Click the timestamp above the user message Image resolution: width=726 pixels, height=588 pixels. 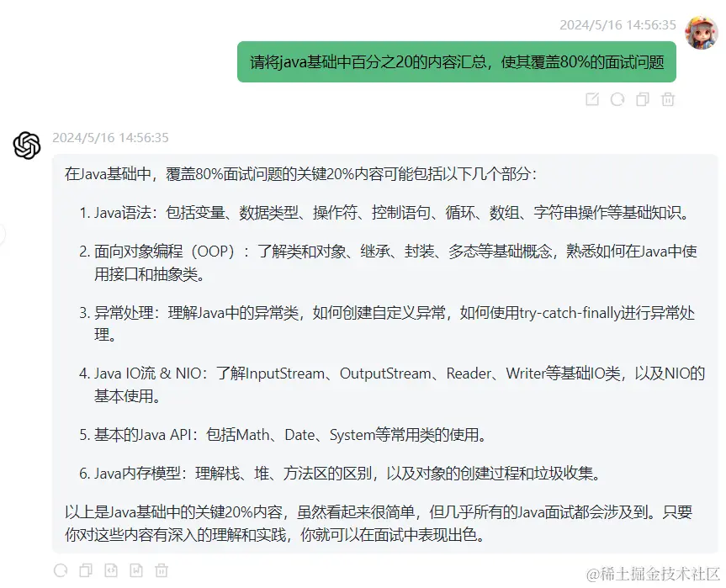tap(617, 25)
